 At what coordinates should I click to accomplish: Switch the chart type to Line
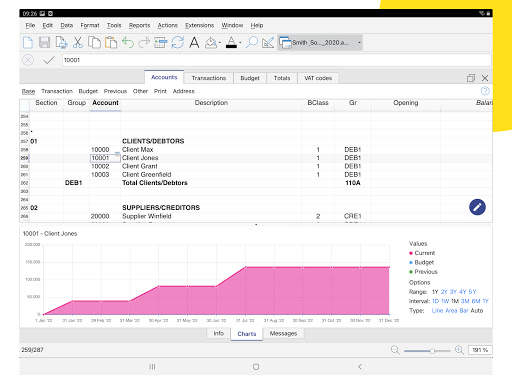click(x=437, y=310)
